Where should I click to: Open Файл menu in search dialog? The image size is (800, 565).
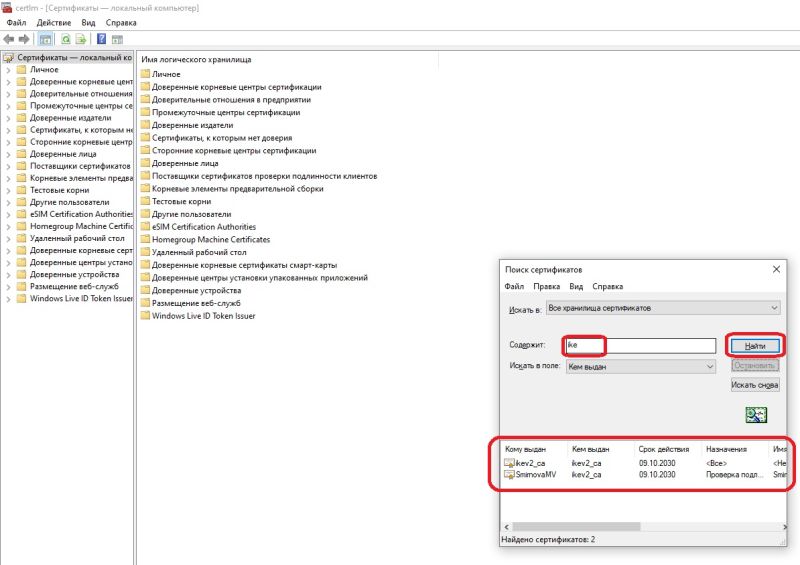(514, 286)
